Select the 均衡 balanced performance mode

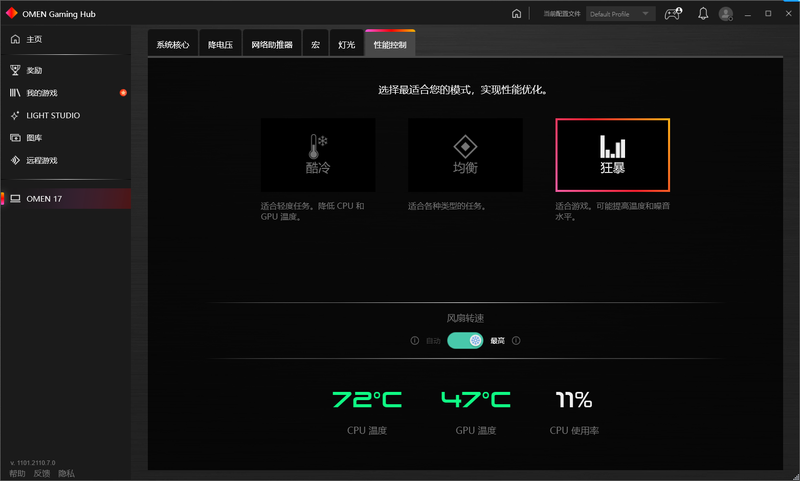465,155
